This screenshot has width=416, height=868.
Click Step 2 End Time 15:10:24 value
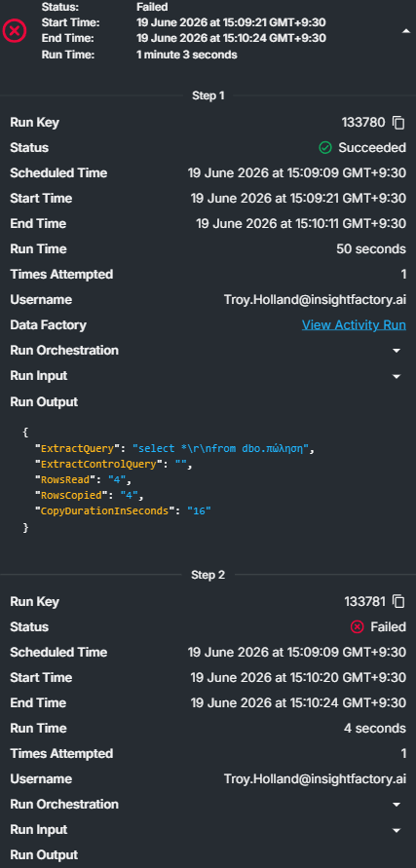pyautogui.click(x=298, y=703)
